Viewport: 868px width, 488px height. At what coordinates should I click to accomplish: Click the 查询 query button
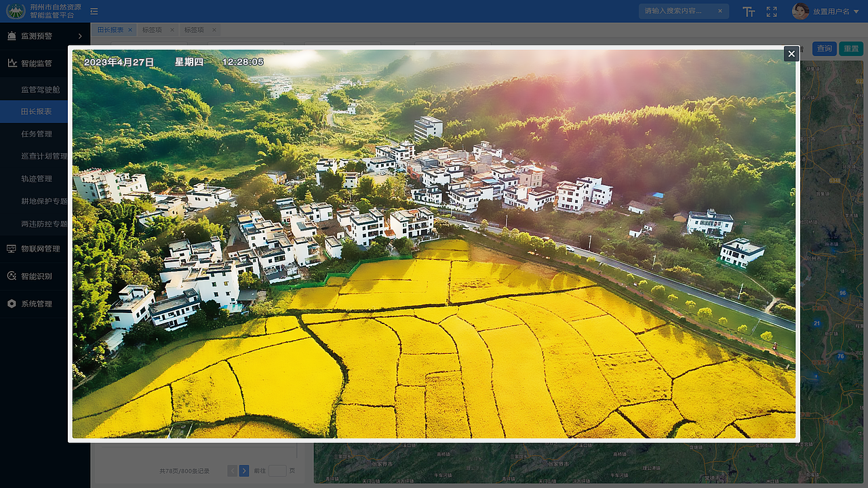point(825,49)
